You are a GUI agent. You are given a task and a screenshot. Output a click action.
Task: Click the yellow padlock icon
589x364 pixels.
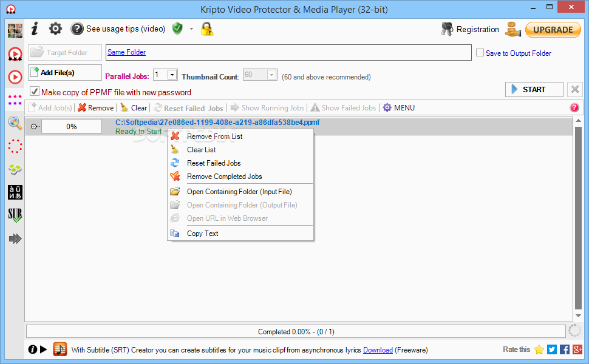(x=207, y=29)
